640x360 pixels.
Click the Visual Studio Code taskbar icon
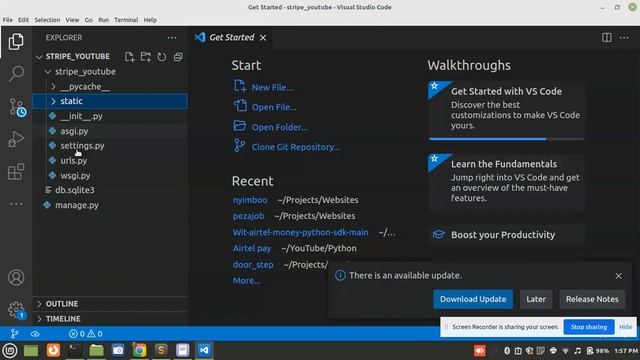[x=204, y=350]
